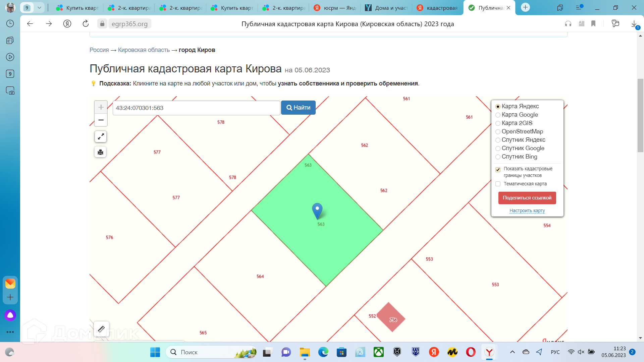Open Yandex Browser from taskbar

489,352
